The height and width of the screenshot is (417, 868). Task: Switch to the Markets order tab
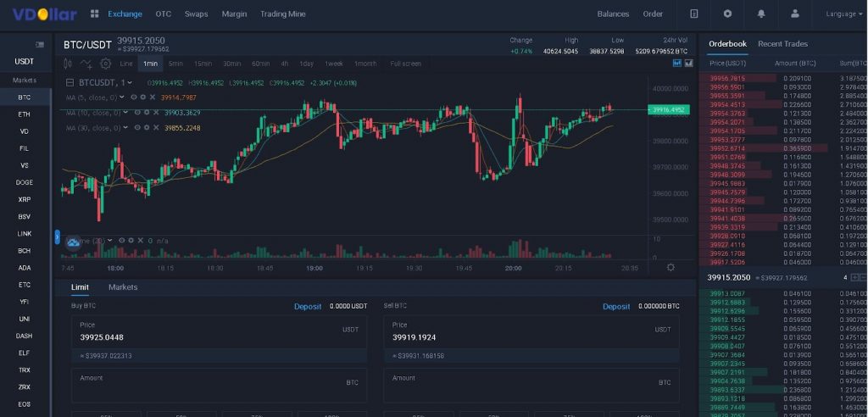(123, 286)
